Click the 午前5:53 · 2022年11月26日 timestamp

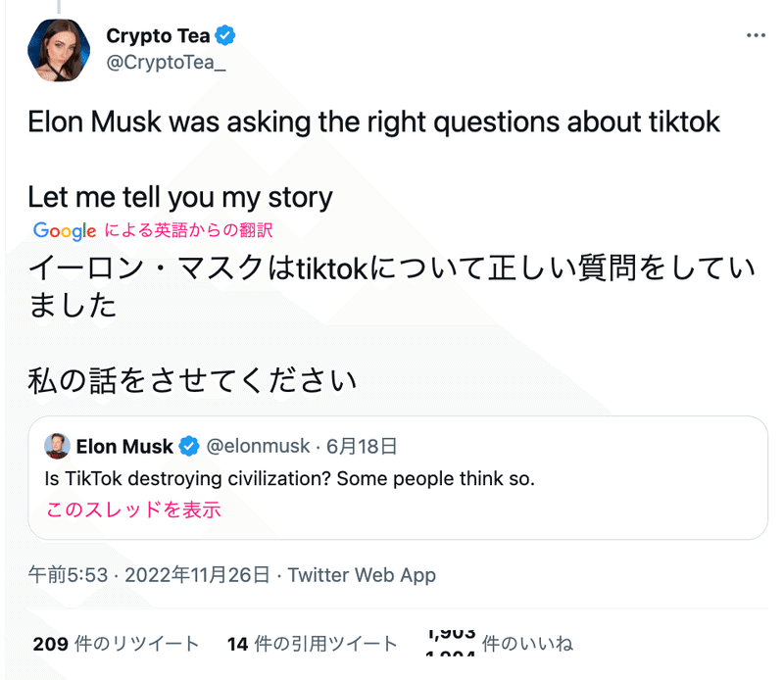tap(149, 575)
